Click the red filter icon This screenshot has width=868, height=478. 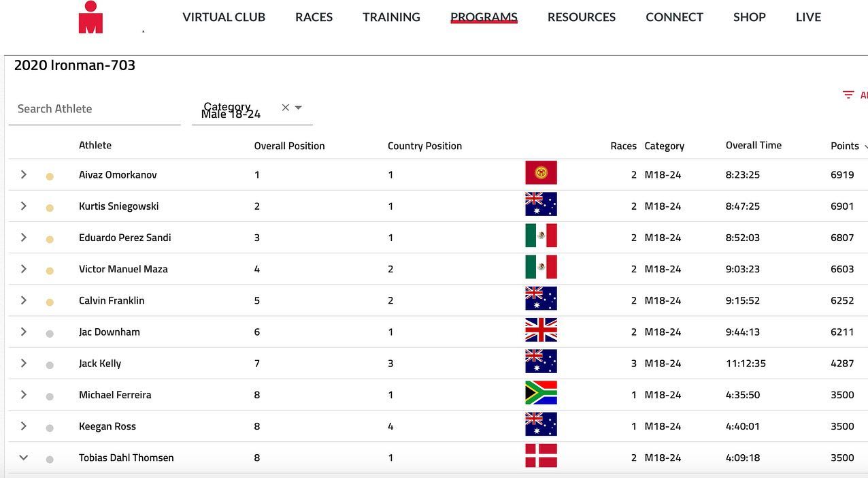848,95
